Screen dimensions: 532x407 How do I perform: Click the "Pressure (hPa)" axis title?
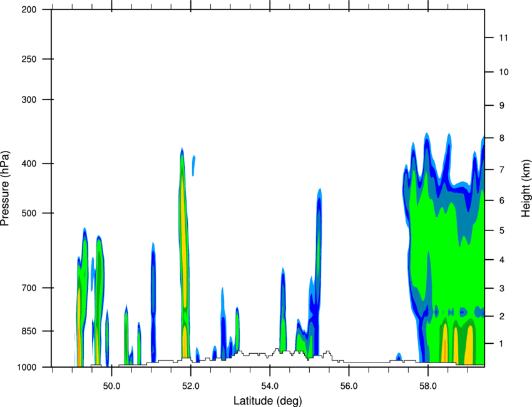tap(5, 188)
